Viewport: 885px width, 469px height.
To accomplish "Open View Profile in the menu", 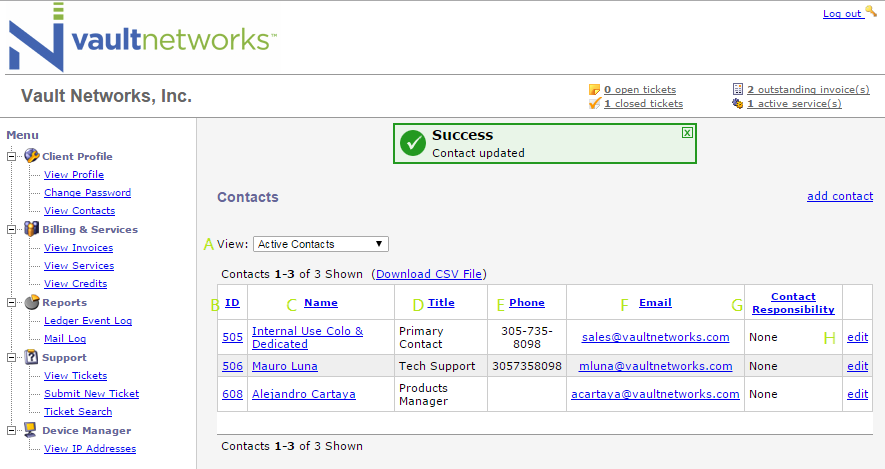I will click(x=74, y=174).
